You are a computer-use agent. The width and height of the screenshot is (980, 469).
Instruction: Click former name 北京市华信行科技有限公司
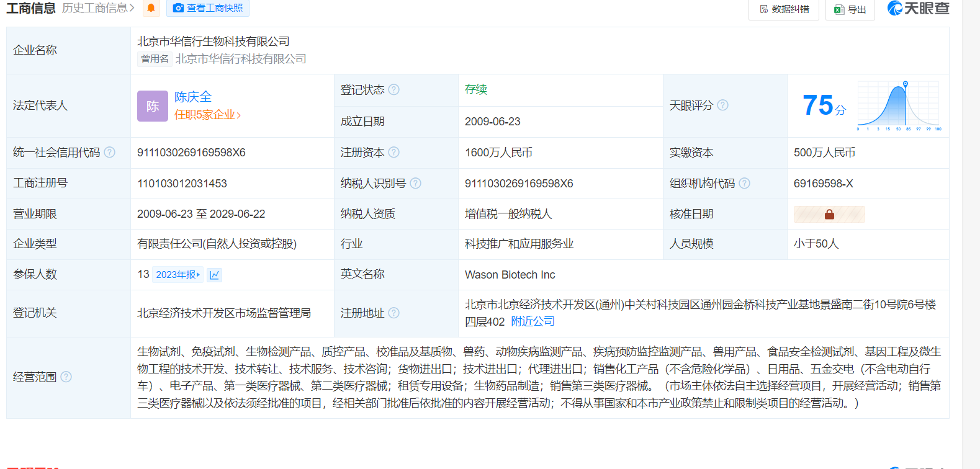click(x=241, y=59)
